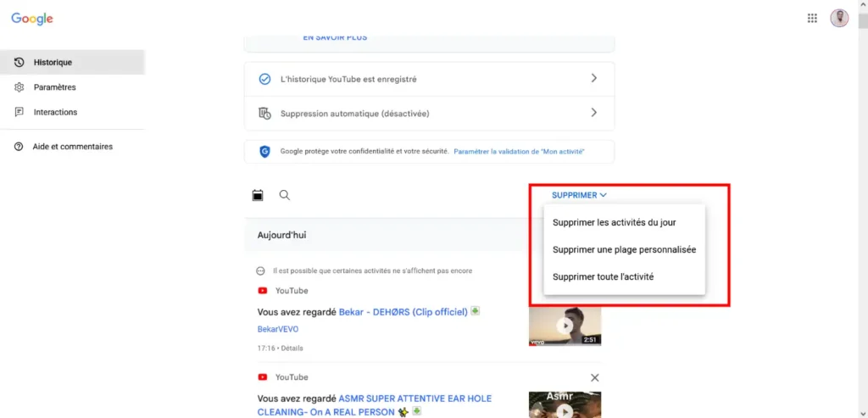Click the Aujourd'hui date header
This screenshot has width=868, height=418.
tap(281, 236)
